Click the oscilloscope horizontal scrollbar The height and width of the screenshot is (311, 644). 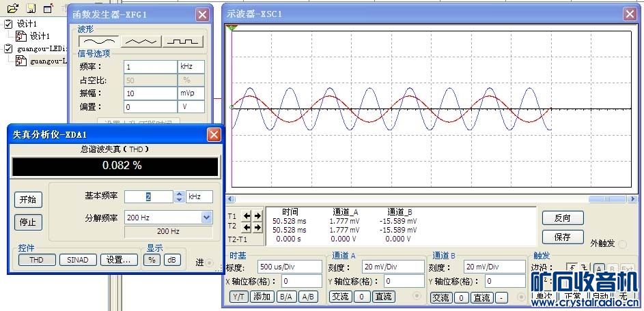[430, 199]
